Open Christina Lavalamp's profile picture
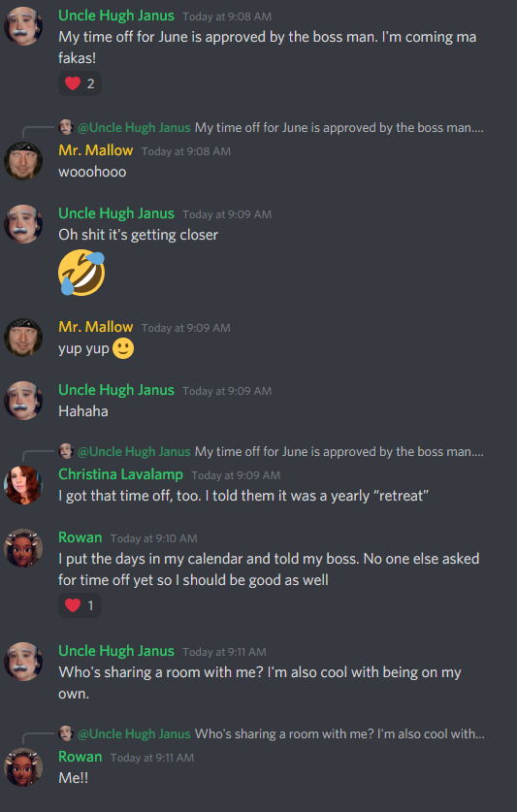The height and width of the screenshot is (812, 517). point(23,485)
